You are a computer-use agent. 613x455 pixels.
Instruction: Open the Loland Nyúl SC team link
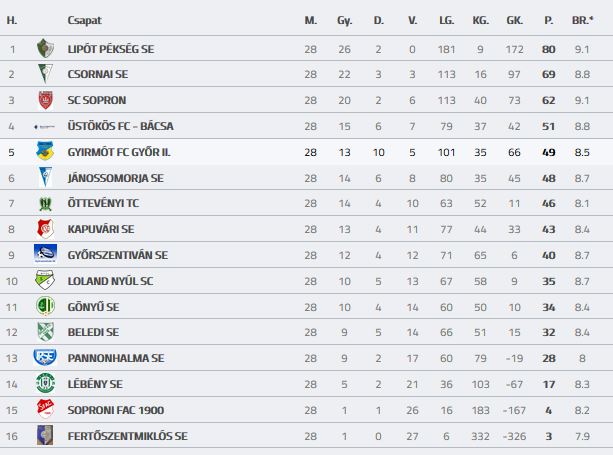pos(110,281)
